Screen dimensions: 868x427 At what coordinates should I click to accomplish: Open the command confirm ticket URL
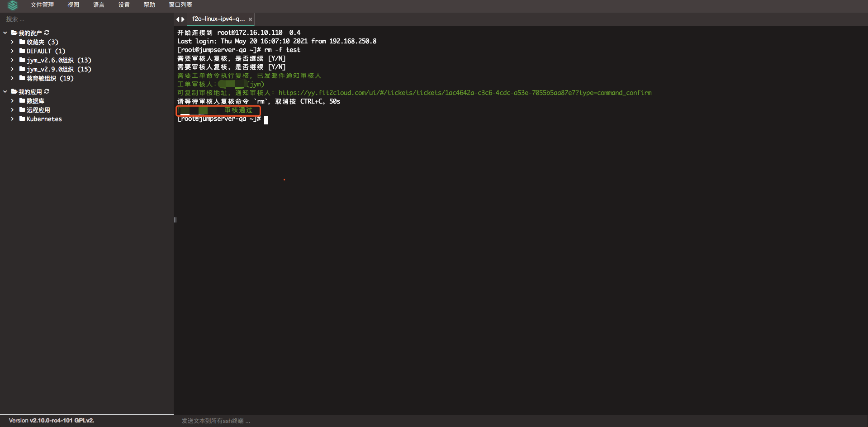click(465, 93)
